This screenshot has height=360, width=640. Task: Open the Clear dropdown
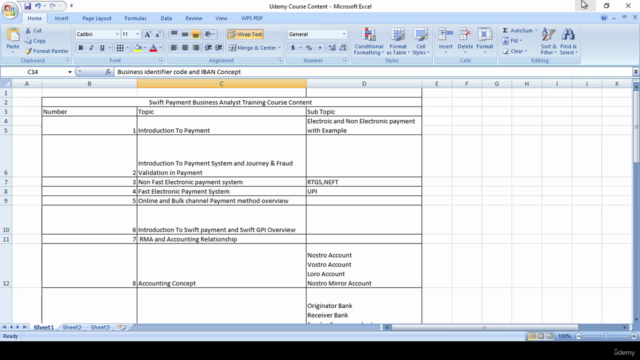pyautogui.click(x=515, y=51)
